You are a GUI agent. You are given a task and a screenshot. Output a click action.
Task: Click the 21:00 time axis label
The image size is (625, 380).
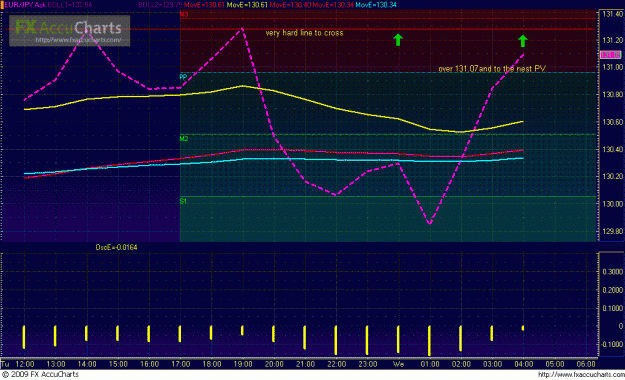(x=305, y=364)
